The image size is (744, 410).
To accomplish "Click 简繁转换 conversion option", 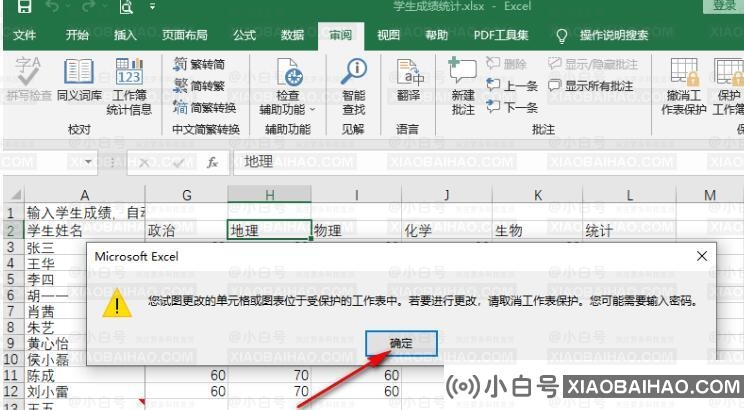I will click(x=205, y=108).
